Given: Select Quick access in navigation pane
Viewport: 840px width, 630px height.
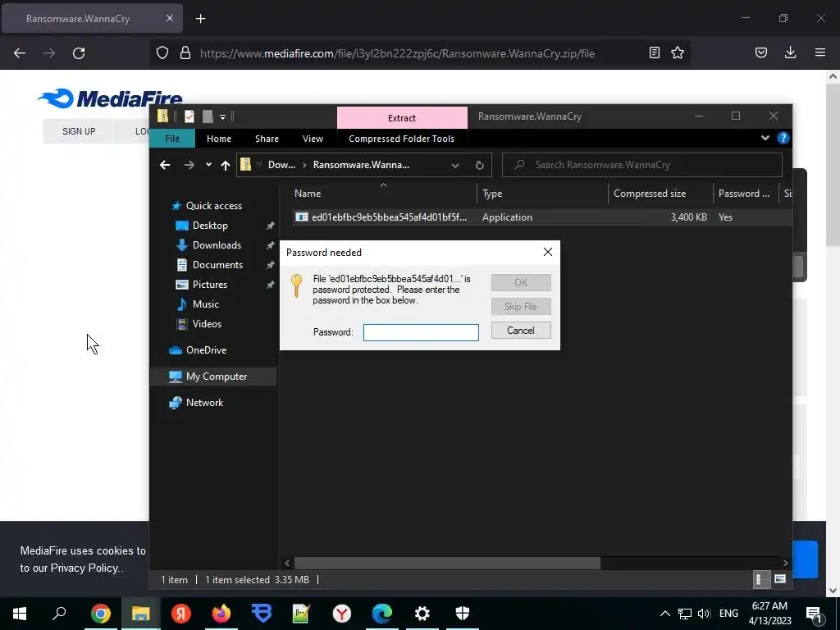Looking at the screenshot, I should click(x=214, y=206).
